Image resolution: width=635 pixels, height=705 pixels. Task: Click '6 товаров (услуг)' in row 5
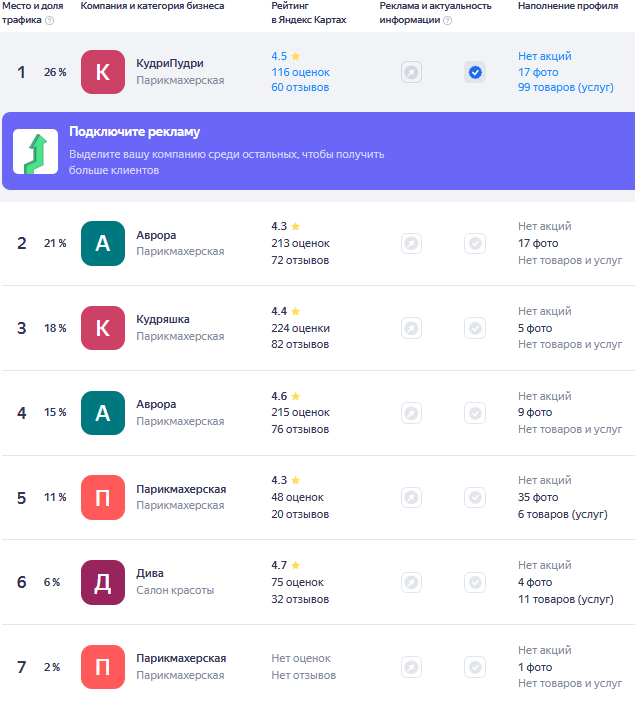coord(563,514)
